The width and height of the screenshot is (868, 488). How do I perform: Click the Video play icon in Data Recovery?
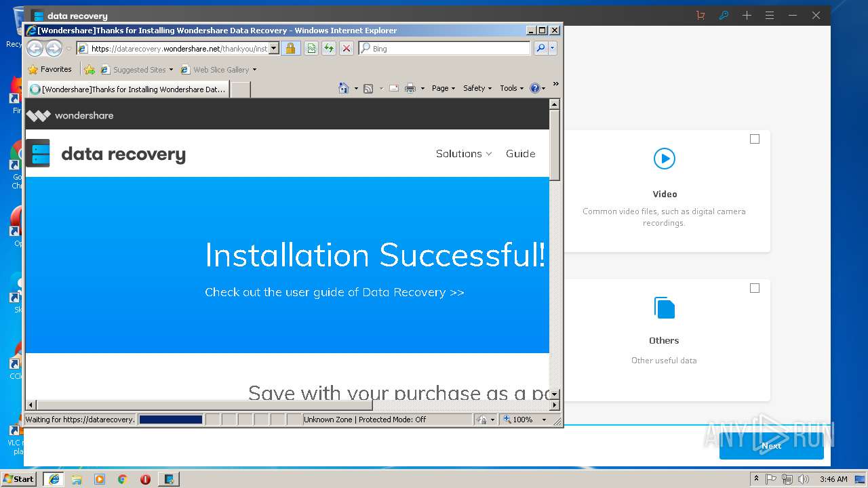pos(665,159)
